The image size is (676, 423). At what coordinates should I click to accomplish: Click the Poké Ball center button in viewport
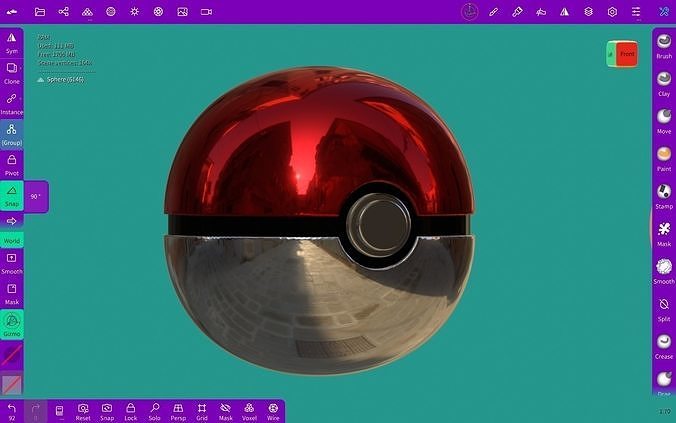pyautogui.click(x=378, y=224)
